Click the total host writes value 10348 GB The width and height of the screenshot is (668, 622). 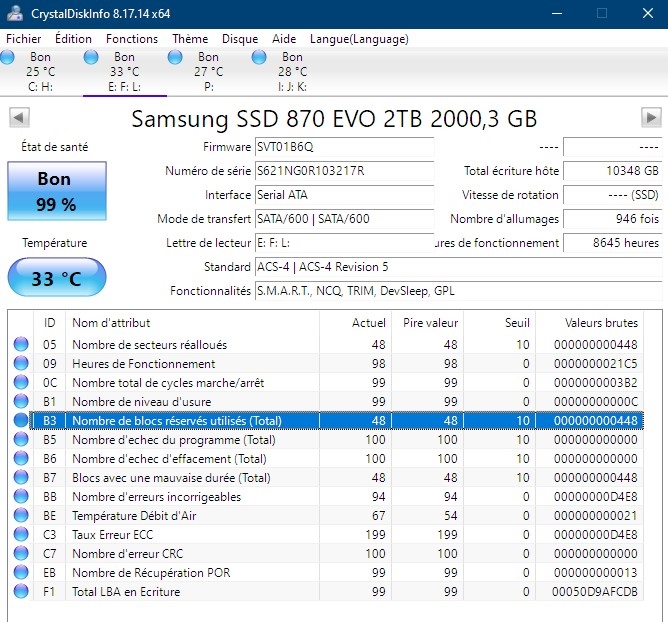613,171
